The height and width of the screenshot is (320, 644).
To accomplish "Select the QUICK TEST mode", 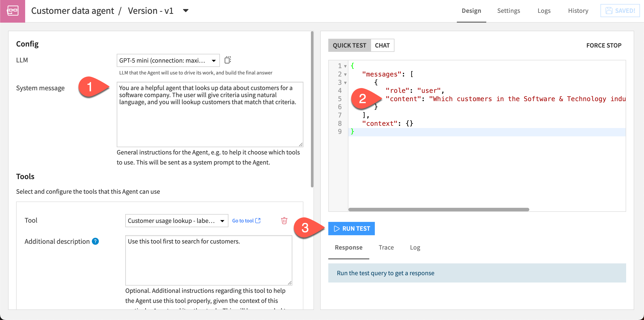I will pos(349,45).
